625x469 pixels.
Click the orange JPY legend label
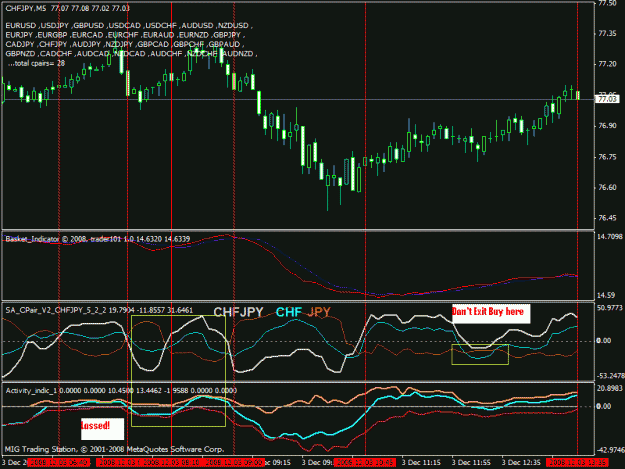(x=319, y=312)
